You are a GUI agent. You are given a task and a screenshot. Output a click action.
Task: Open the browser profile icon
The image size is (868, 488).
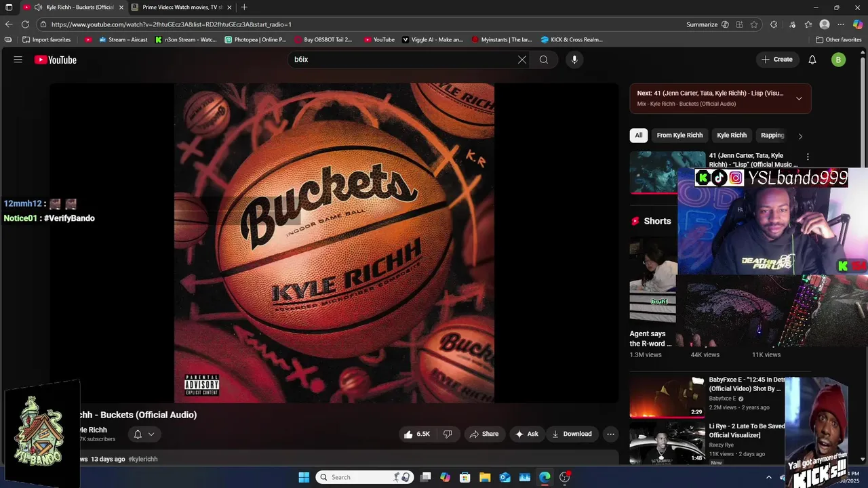tap(825, 24)
